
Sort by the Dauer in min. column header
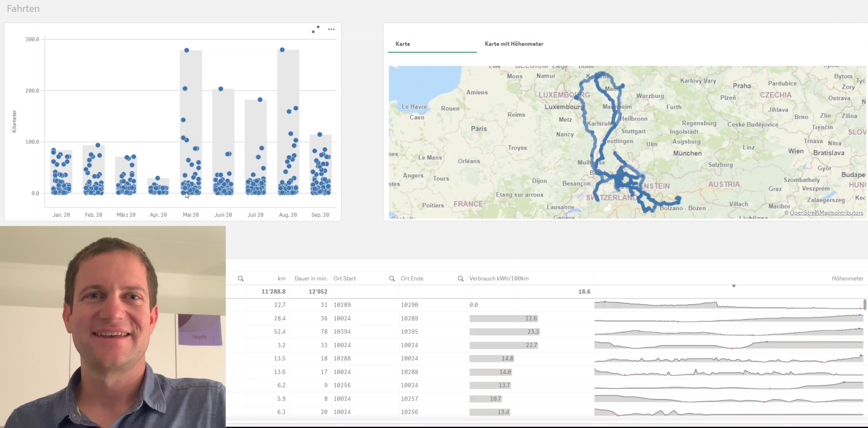pyautogui.click(x=310, y=279)
